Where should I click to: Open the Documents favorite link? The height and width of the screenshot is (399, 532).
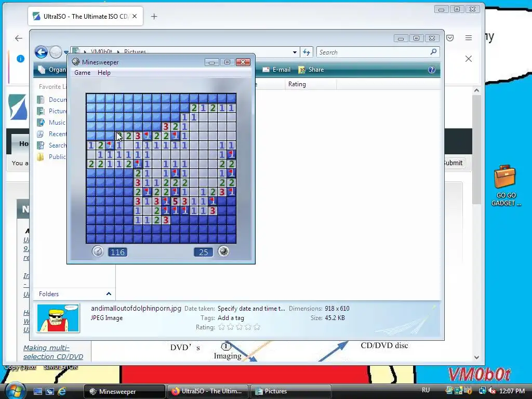(51, 99)
